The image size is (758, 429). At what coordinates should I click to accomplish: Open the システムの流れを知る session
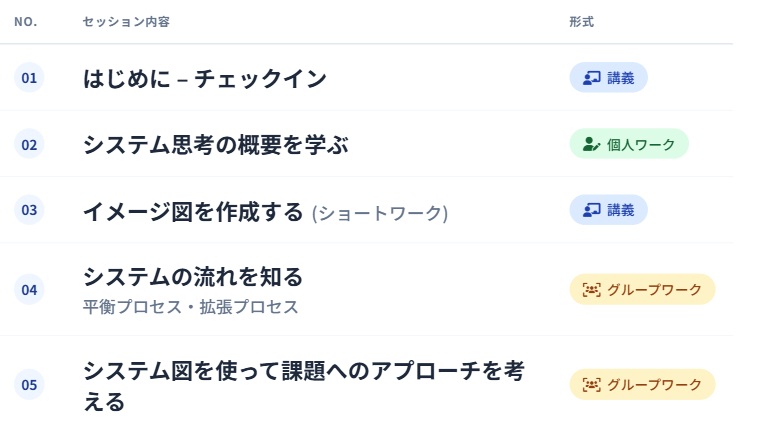click(x=192, y=276)
